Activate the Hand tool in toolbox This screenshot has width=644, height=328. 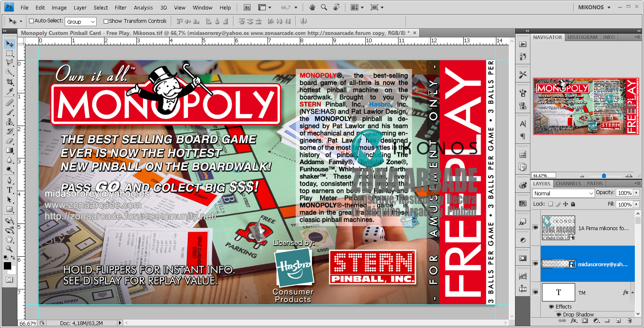pos(10,239)
